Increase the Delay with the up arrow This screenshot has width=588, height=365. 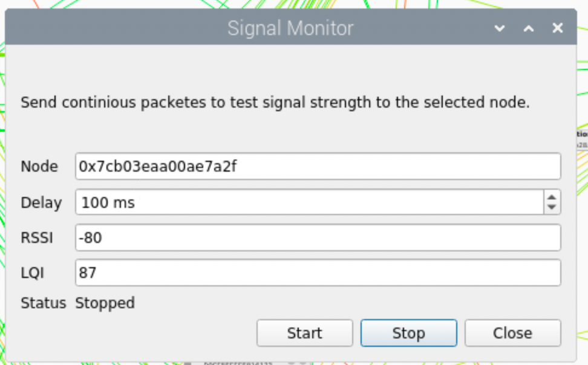point(551,196)
